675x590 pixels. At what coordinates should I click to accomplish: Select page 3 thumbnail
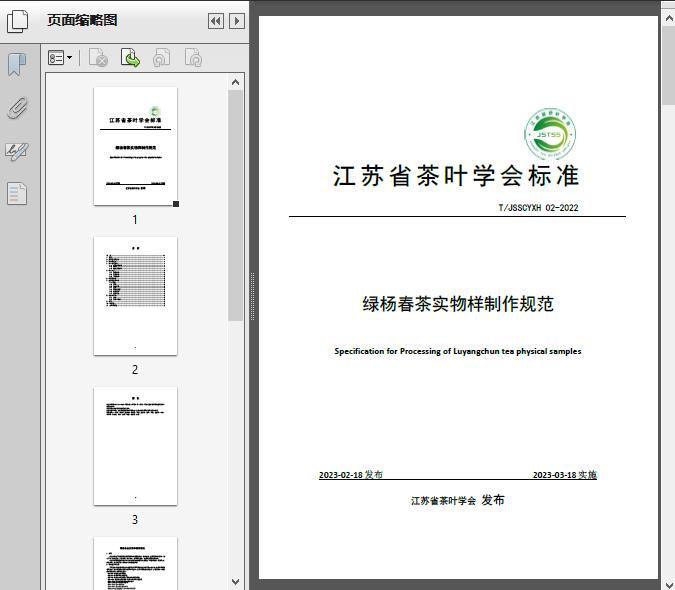point(135,446)
